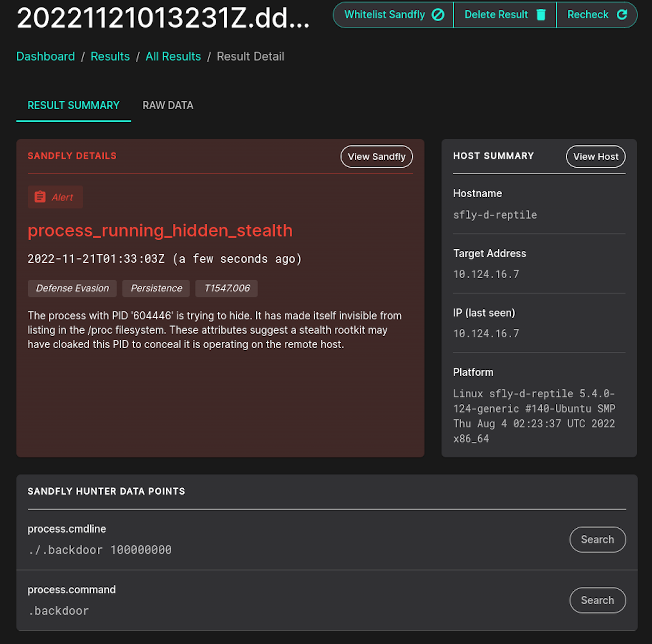
Task: Search the process.command value .backdoor
Action: [x=598, y=600]
